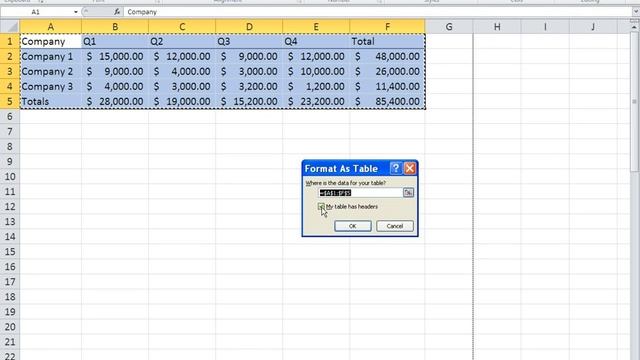Select row 2 header
Image resolution: width=640 pixels, height=360 pixels.
tap(10, 56)
